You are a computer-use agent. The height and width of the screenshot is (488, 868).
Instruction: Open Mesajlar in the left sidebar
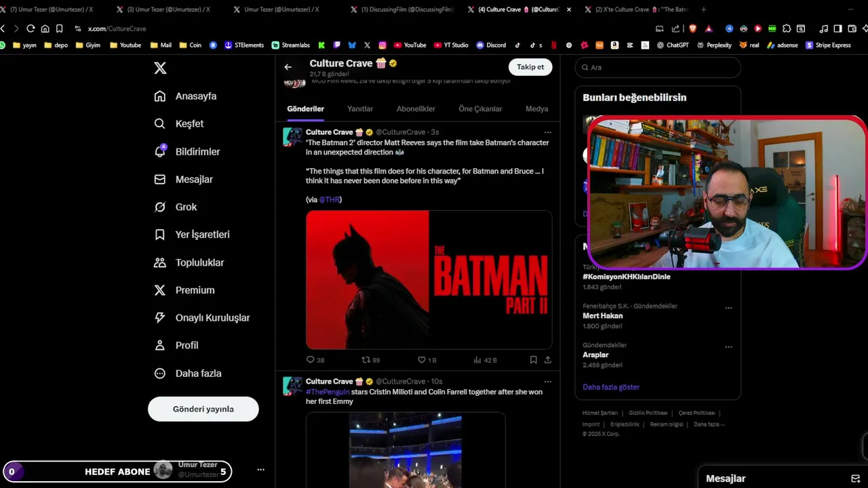(x=184, y=180)
